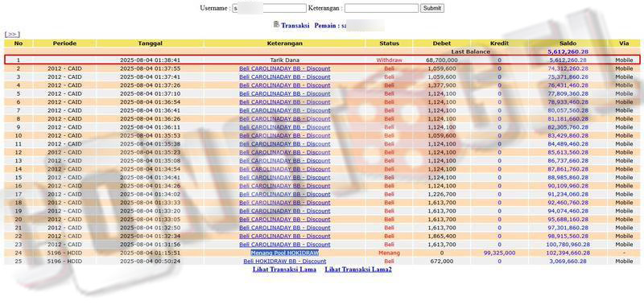The width and height of the screenshot is (644, 305).
Task: Select the Tarik Dana withdraw row
Action: click(x=322, y=60)
